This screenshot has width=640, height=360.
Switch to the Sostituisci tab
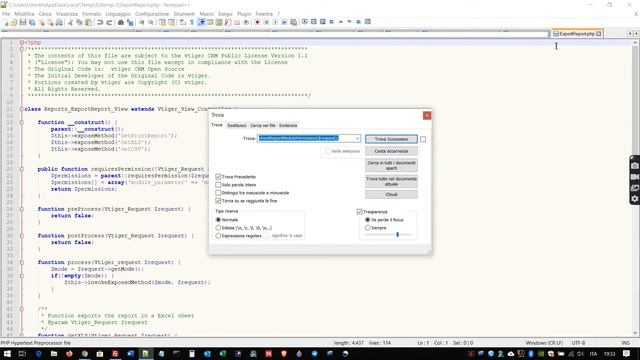coord(236,125)
